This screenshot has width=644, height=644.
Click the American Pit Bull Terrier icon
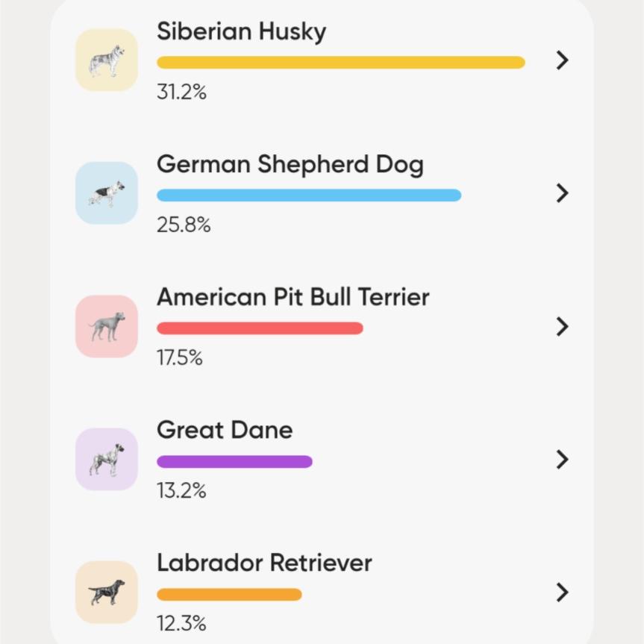[107, 326]
